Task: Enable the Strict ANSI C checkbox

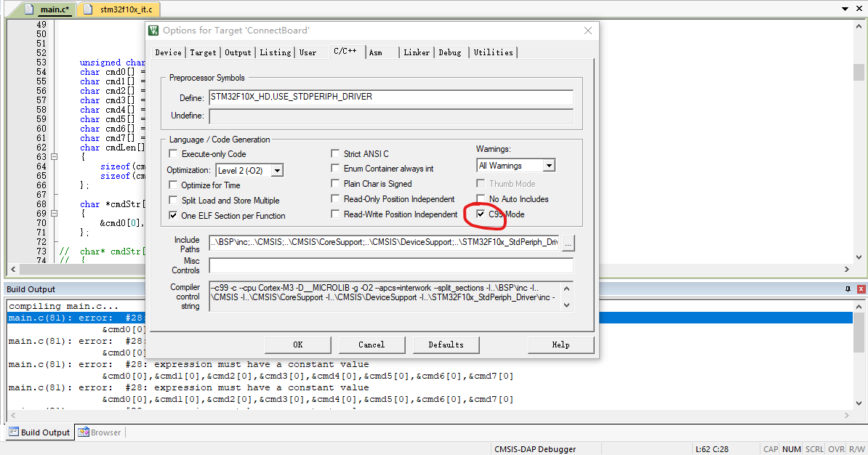Action: point(335,153)
